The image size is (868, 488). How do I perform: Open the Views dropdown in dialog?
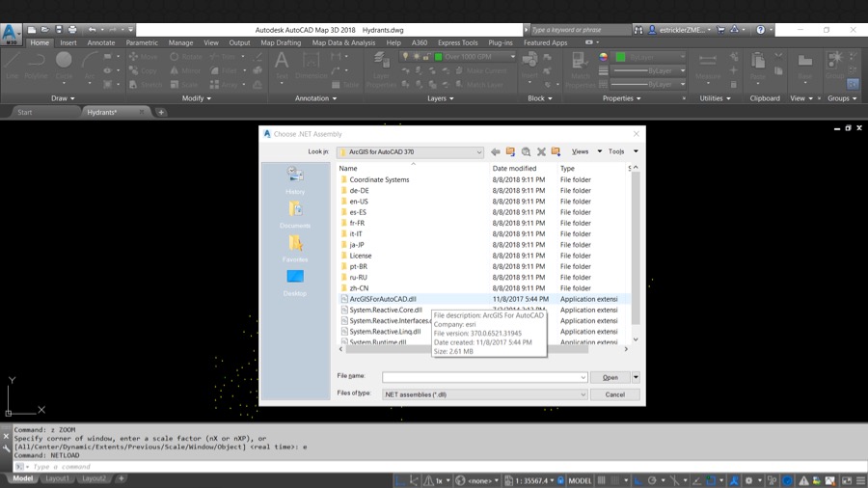(586, 151)
